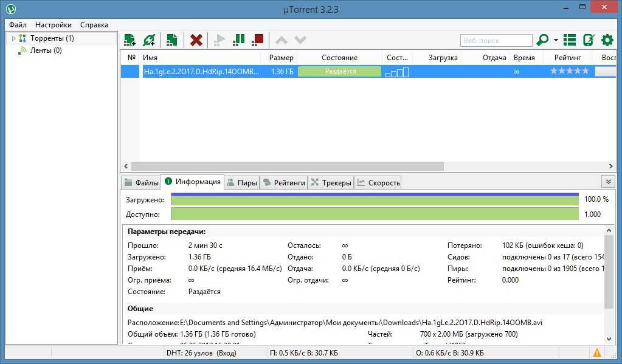Image resolution: width=622 pixels, height=364 pixels.
Task: Switch to the Файлы tab
Action: pos(141,182)
